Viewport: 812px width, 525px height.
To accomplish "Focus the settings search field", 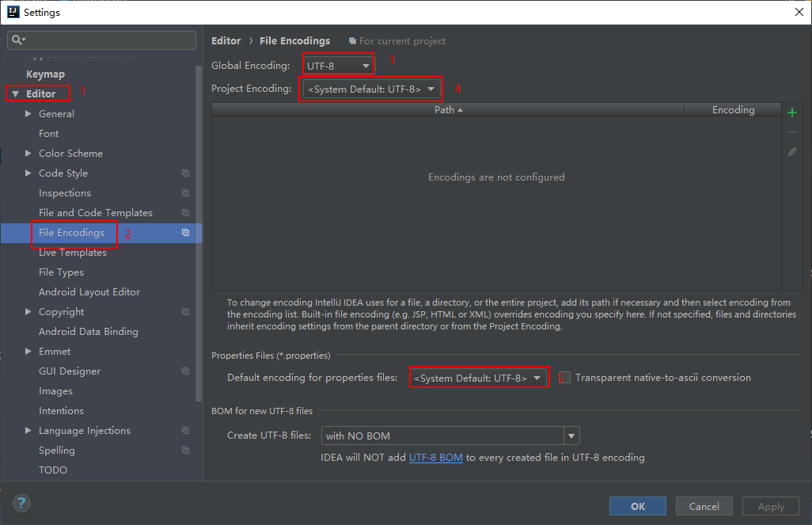I will point(101,40).
